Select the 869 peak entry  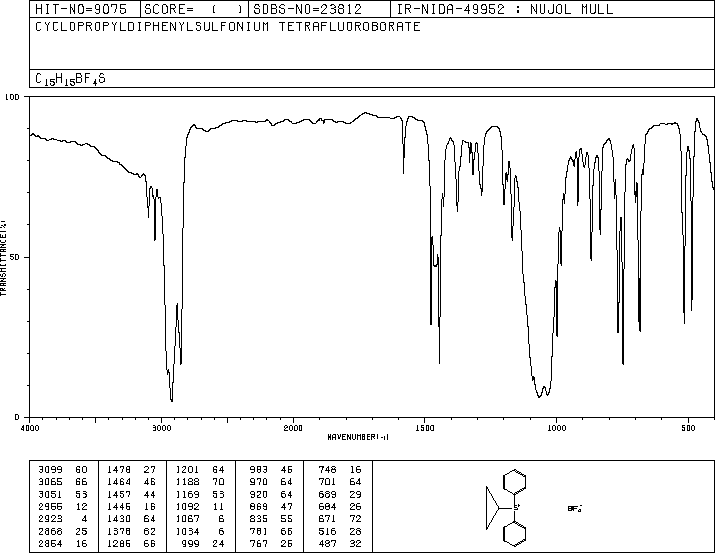click(271, 507)
